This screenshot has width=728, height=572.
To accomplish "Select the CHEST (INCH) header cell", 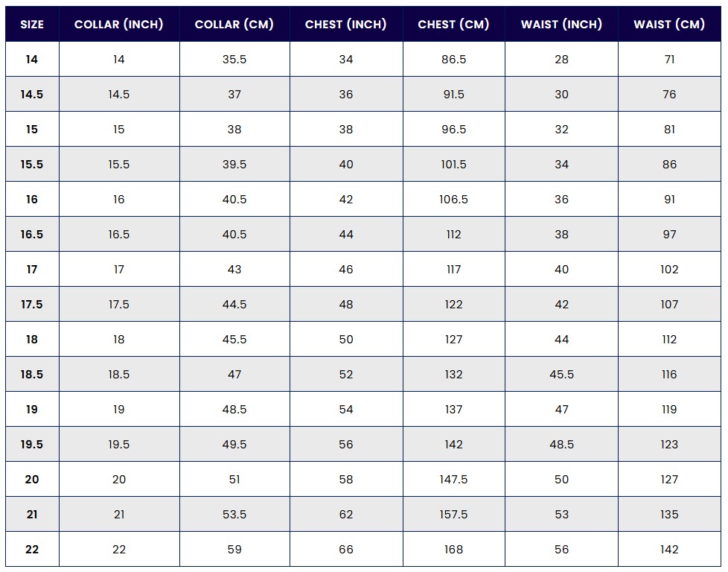I will point(346,24).
